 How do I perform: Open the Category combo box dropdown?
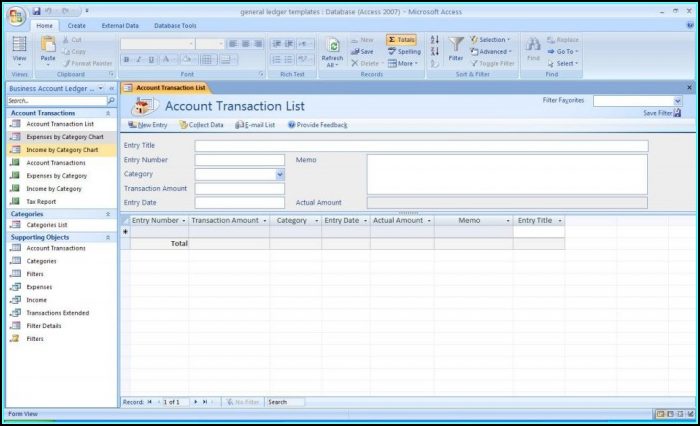[280, 174]
